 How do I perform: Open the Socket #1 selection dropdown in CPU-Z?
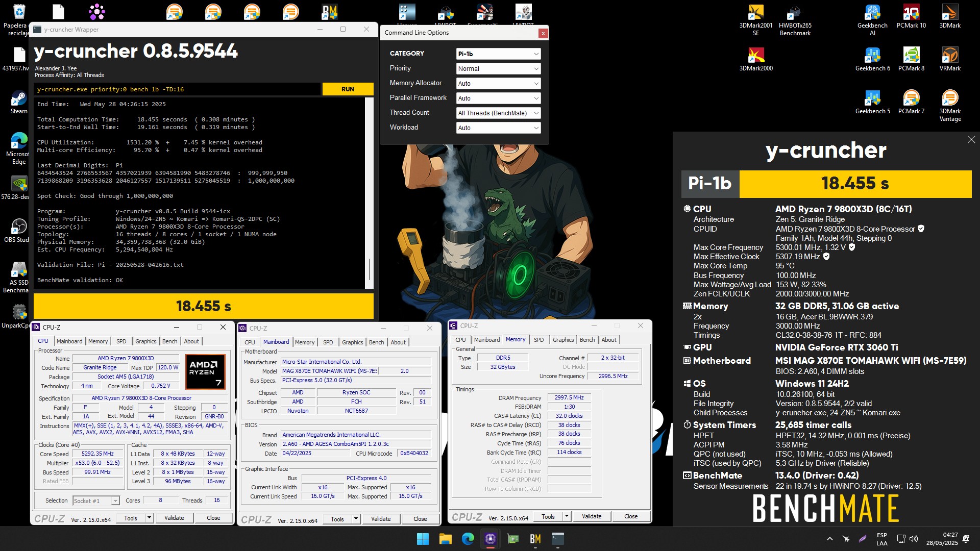(x=96, y=500)
